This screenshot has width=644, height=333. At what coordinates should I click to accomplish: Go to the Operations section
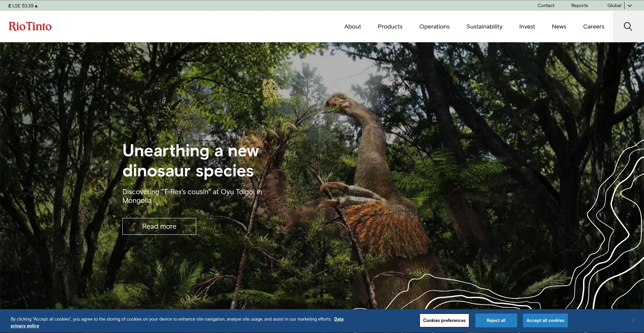pyautogui.click(x=434, y=26)
